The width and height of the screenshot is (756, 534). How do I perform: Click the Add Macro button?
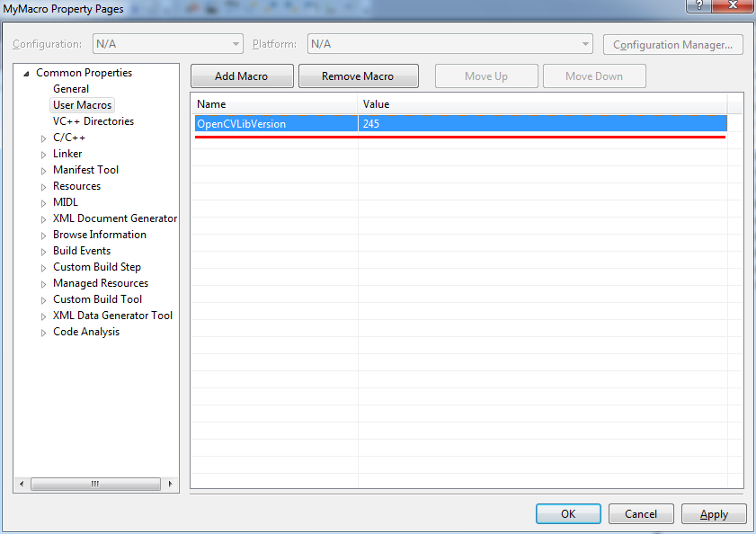242,76
